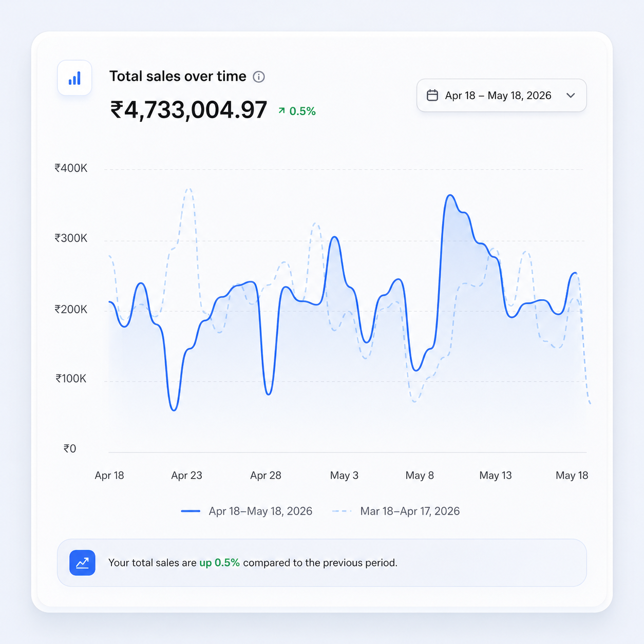Click the 0.5% change percentage in header
The width and height of the screenshot is (644, 644).
pyautogui.click(x=302, y=111)
